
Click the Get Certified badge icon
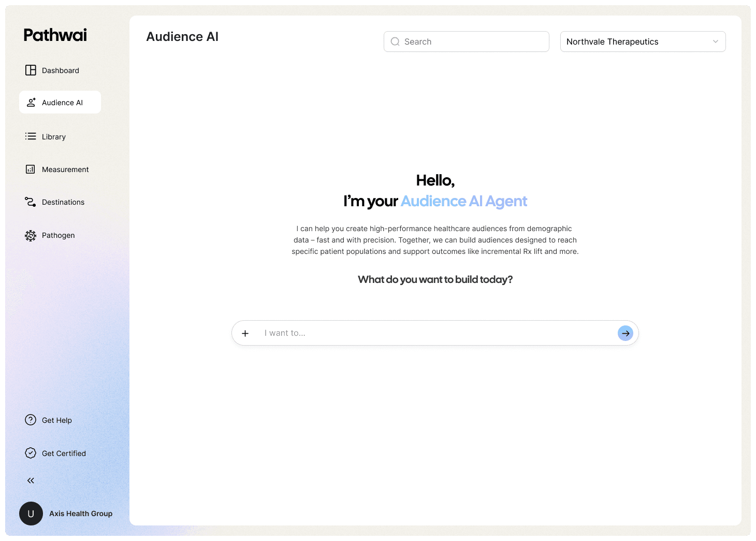[31, 453]
